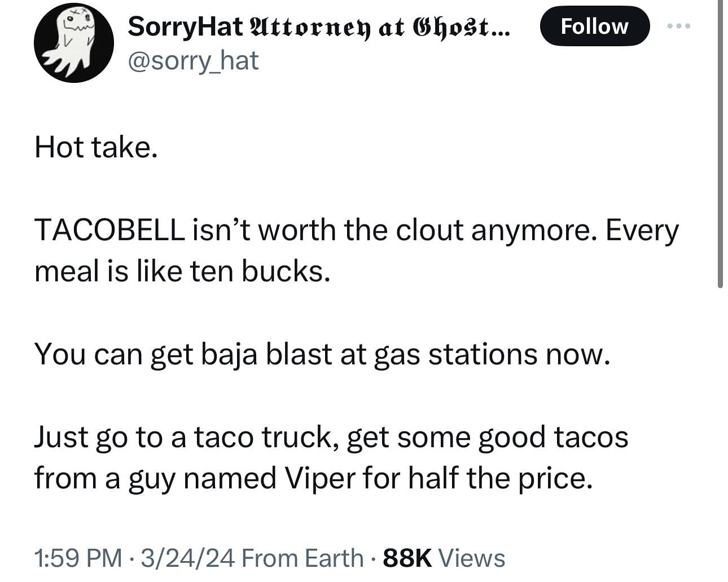The width and height of the screenshot is (728, 582).
Task: Click the three-dot more actions icon
Action: click(678, 25)
